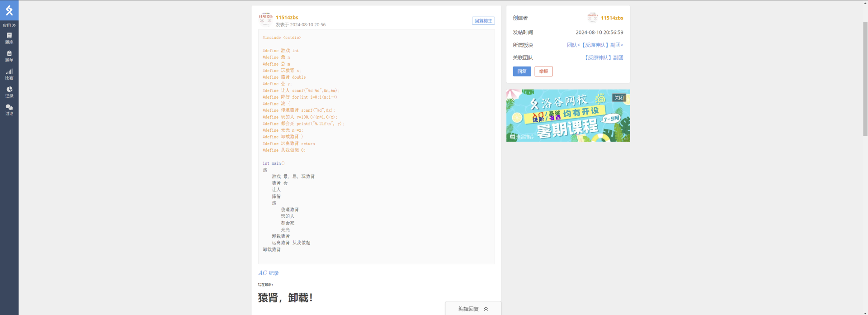Viewport: 868px width, 315px height.
Task: Open the 题库 problem library icon
Action: (9, 38)
